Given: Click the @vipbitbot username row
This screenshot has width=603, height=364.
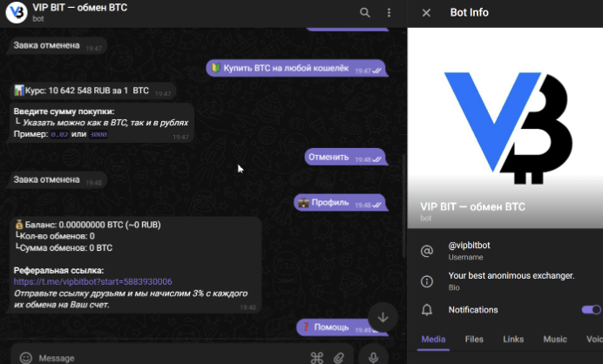Looking at the screenshot, I should 505,251.
